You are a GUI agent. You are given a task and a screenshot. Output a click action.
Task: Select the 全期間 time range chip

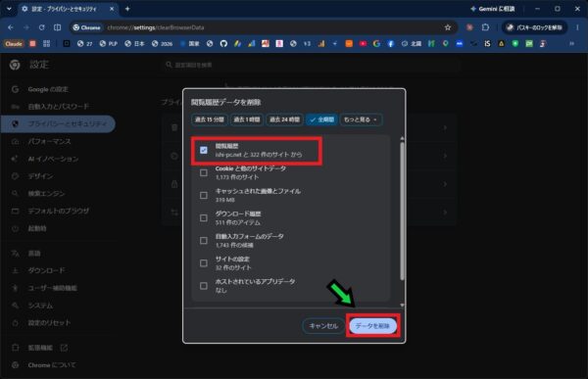(x=321, y=119)
